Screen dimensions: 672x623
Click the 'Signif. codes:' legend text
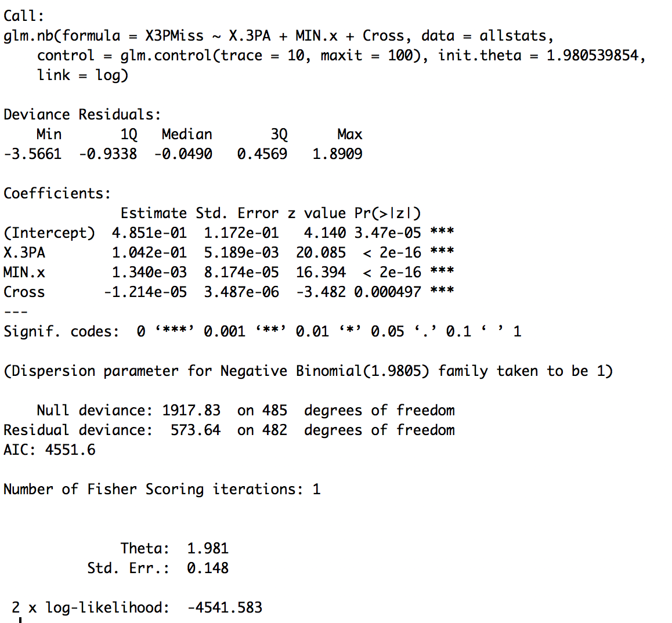click(x=61, y=331)
